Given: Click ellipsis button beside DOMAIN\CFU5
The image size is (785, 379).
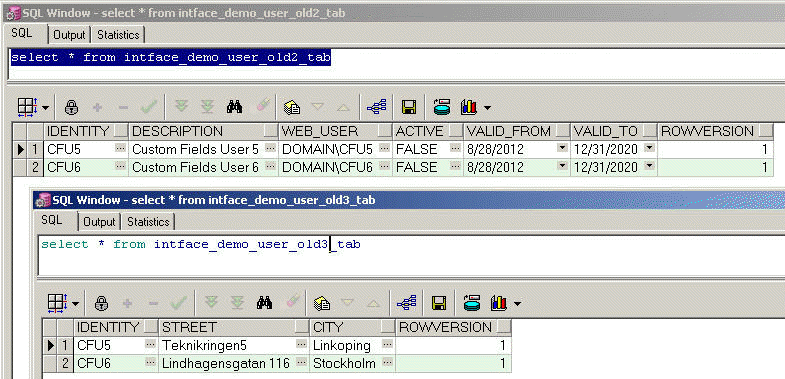Looking at the screenshot, I should point(384,149).
